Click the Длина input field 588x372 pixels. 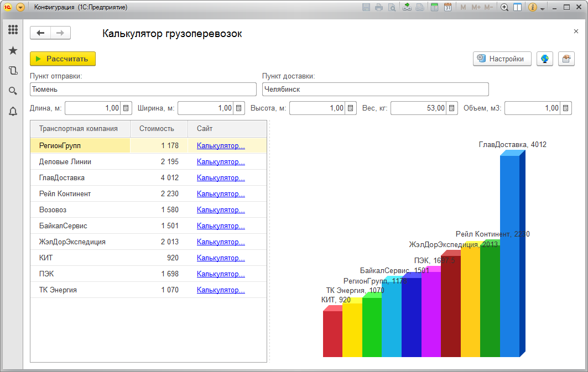tap(92, 108)
